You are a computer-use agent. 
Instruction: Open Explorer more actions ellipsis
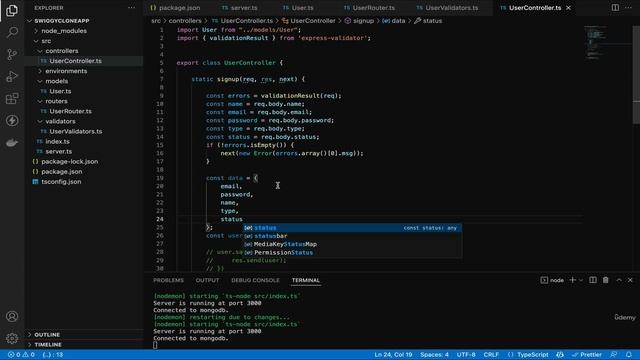coord(131,8)
